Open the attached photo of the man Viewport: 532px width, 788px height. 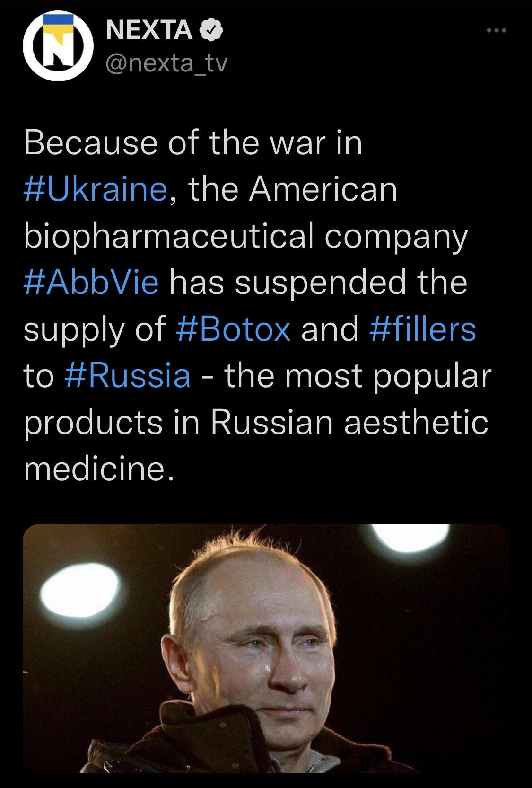266,648
